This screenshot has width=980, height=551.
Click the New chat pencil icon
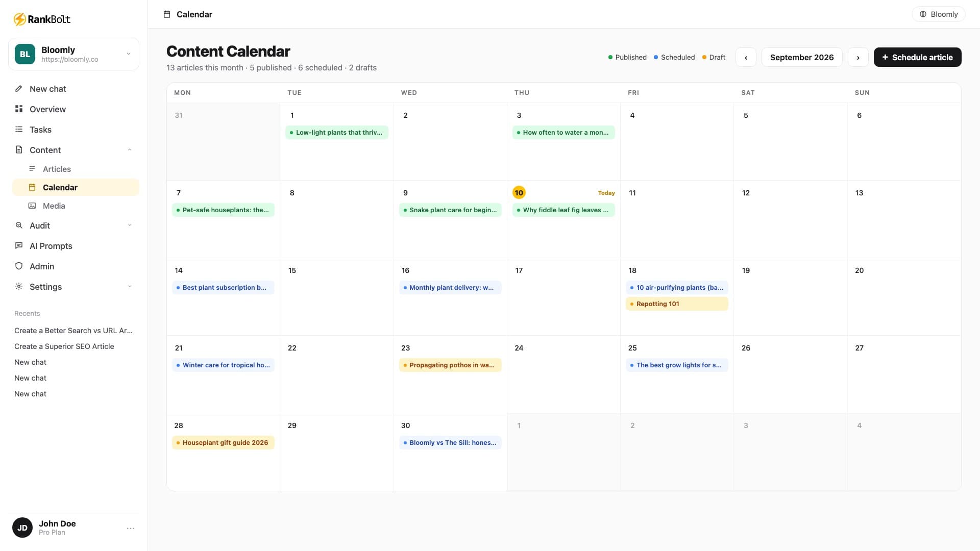19,89
